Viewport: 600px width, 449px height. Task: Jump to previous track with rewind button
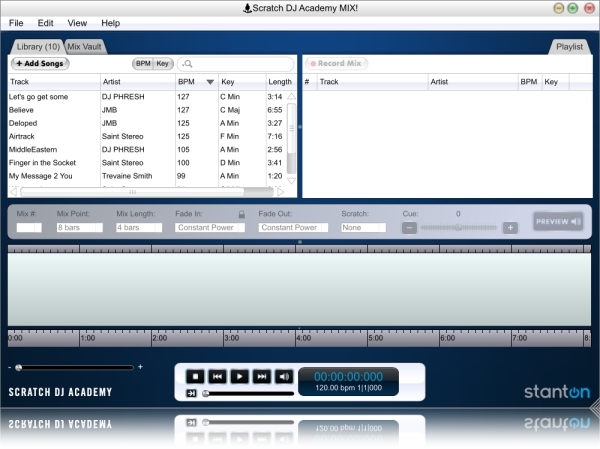click(217, 377)
